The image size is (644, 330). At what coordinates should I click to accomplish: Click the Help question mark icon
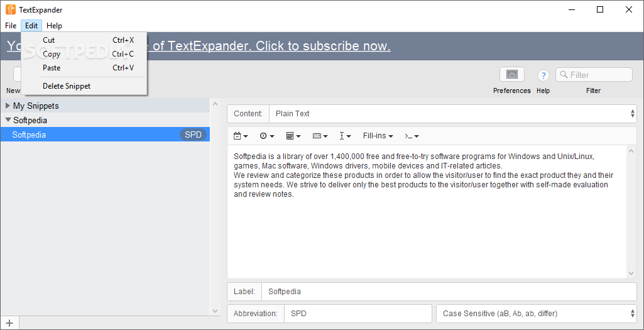coord(543,75)
